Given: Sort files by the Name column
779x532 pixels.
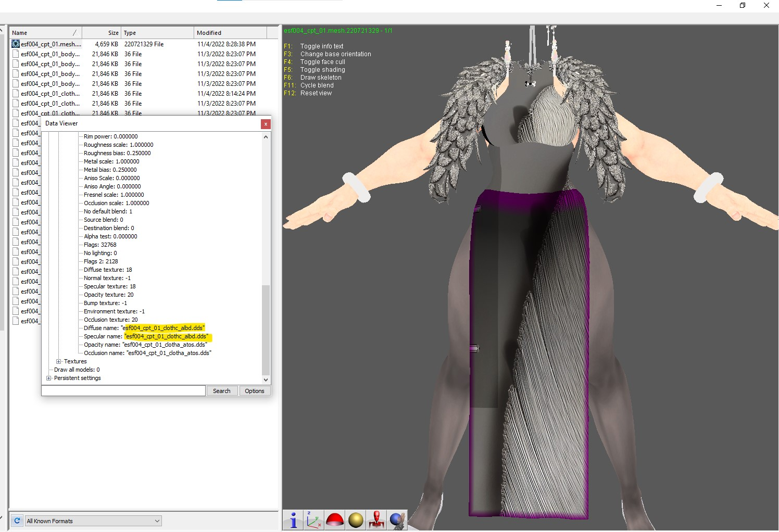Looking at the screenshot, I should [x=46, y=33].
